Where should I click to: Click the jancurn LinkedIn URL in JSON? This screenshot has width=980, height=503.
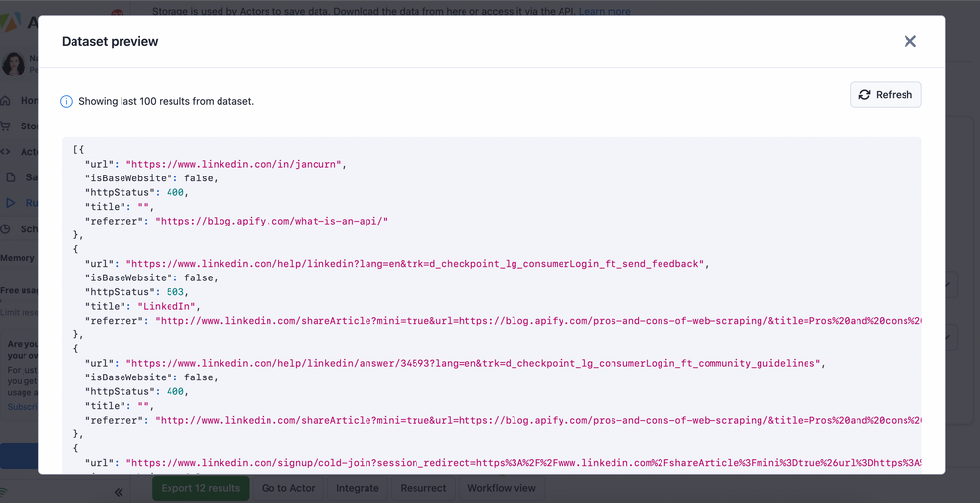[234, 164]
